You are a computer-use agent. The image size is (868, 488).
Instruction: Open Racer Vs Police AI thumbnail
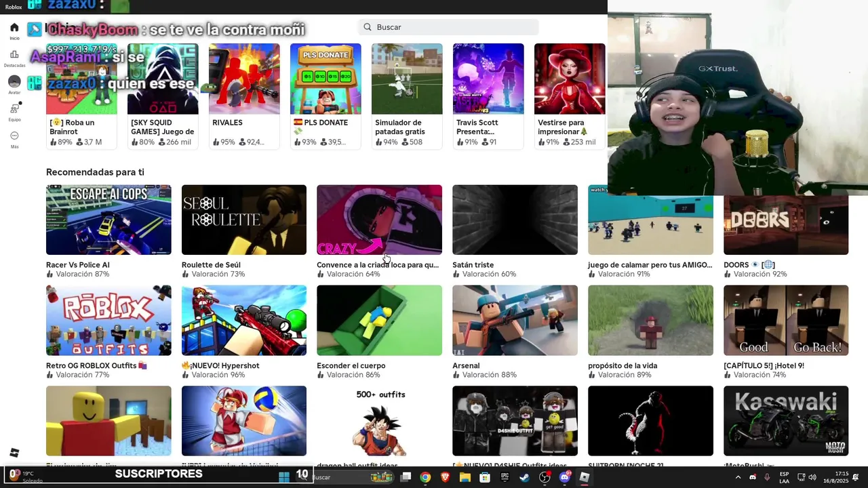click(108, 220)
